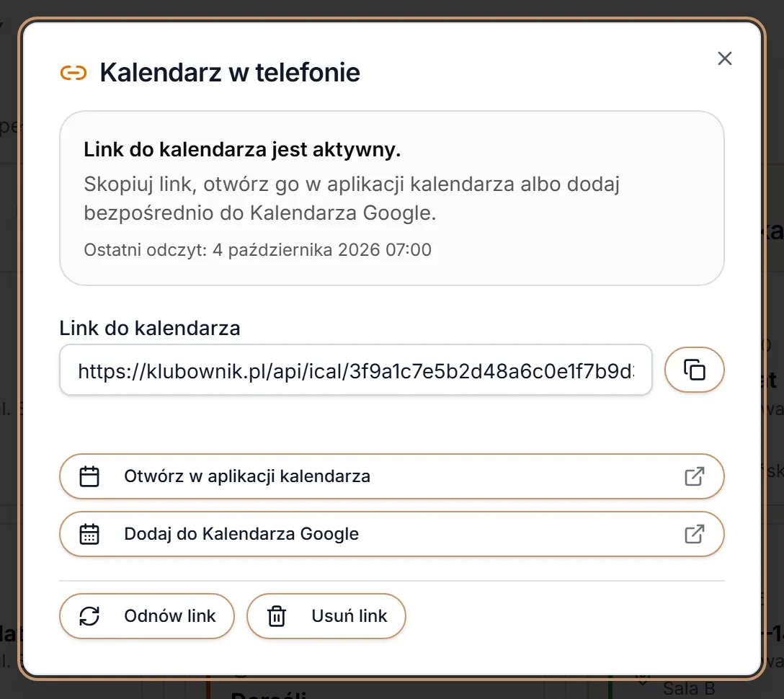Close the Kalendarz w telefonie dialog
This screenshot has height=699, width=784.
[724, 58]
